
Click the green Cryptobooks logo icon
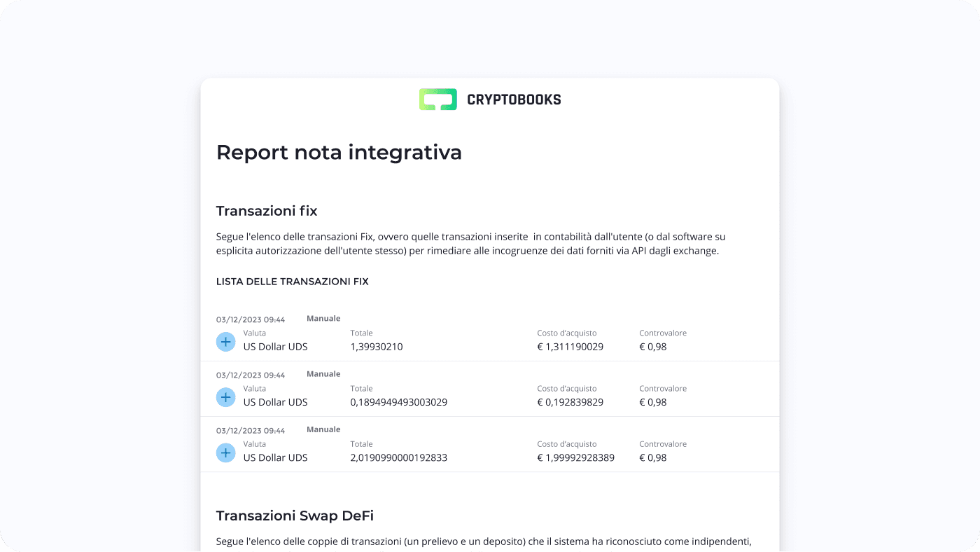click(438, 99)
